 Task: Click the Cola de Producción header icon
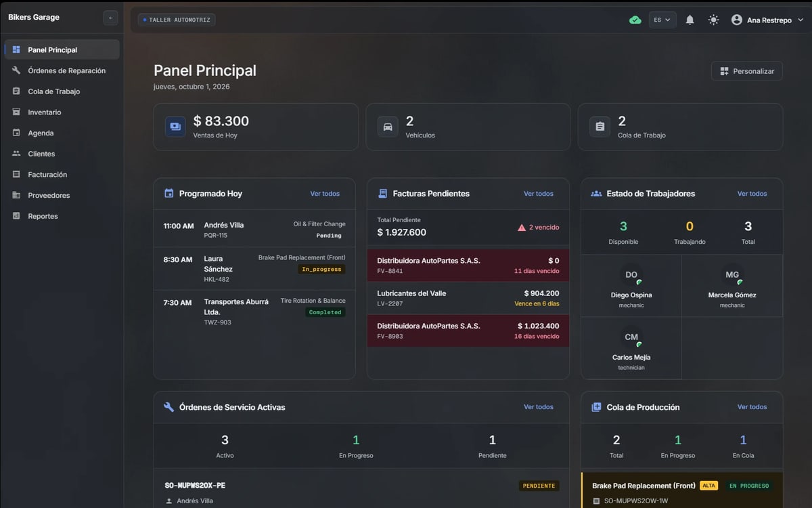click(596, 407)
